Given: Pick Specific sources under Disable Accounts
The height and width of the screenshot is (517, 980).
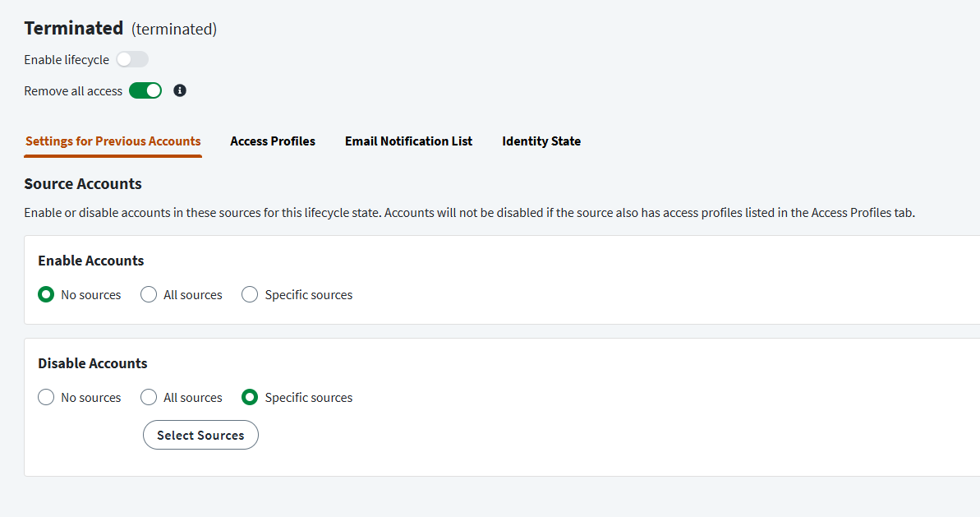Looking at the screenshot, I should coord(250,397).
